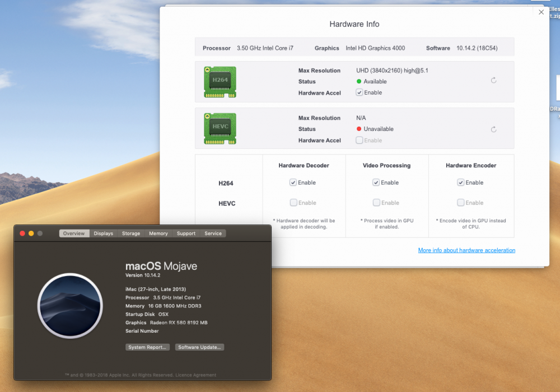The width and height of the screenshot is (560, 392).
Task: Click the HEVC chip icon
Action: pos(220,129)
